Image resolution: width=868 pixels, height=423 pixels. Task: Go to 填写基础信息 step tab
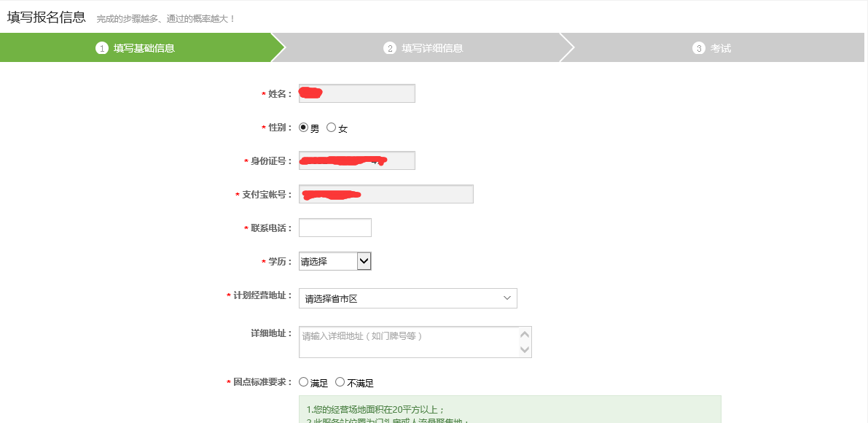coord(144,48)
